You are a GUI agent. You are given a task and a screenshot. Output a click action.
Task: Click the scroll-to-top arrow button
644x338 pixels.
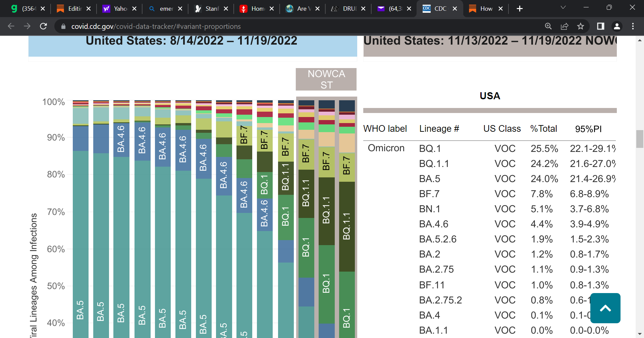[x=605, y=308]
